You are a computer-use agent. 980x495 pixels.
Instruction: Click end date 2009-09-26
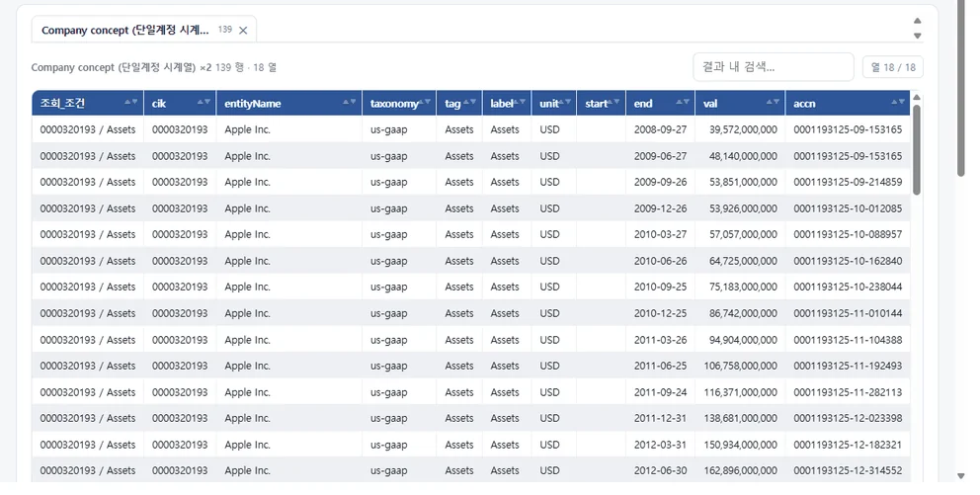pos(660,182)
